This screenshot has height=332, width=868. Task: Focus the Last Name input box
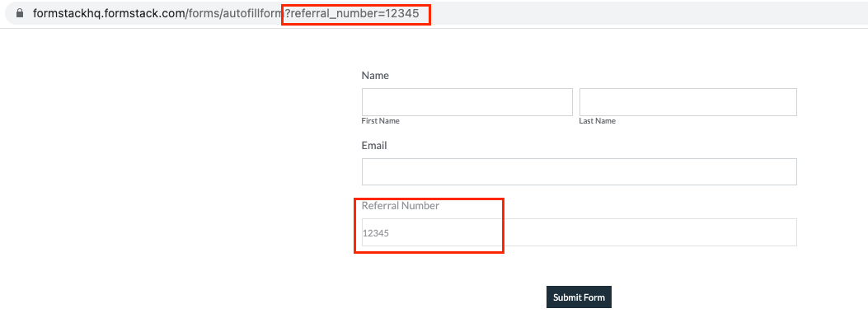tap(687, 102)
